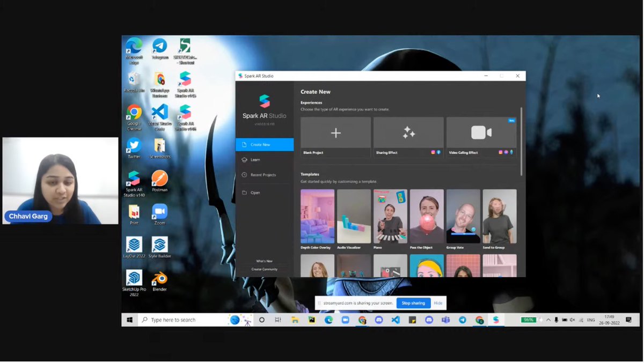Go to Recent Projects in sidebar
Screen dimensions: 644x363
265,175
